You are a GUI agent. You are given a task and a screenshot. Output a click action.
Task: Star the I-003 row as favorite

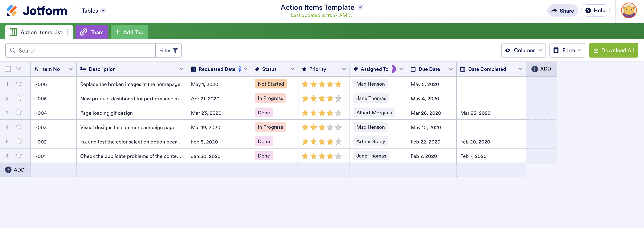point(19,127)
